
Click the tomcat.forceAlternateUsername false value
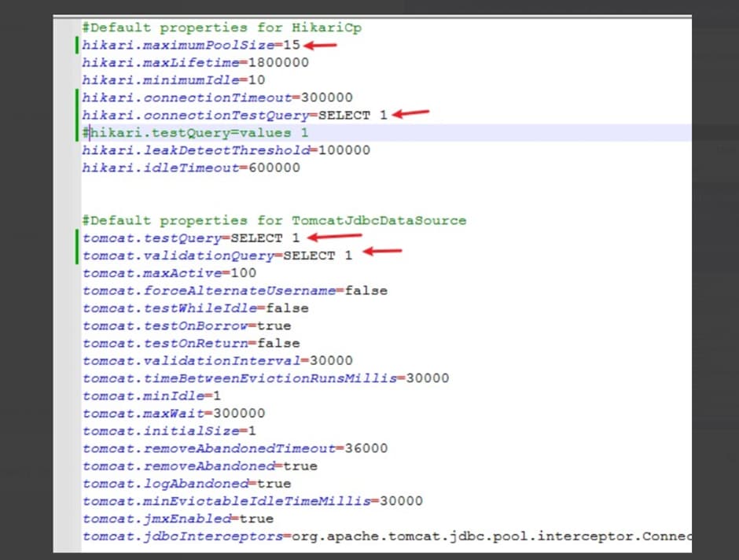pyautogui.click(x=366, y=290)
